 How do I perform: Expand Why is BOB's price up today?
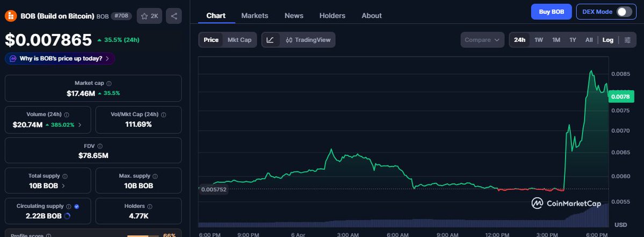[60, 59]
